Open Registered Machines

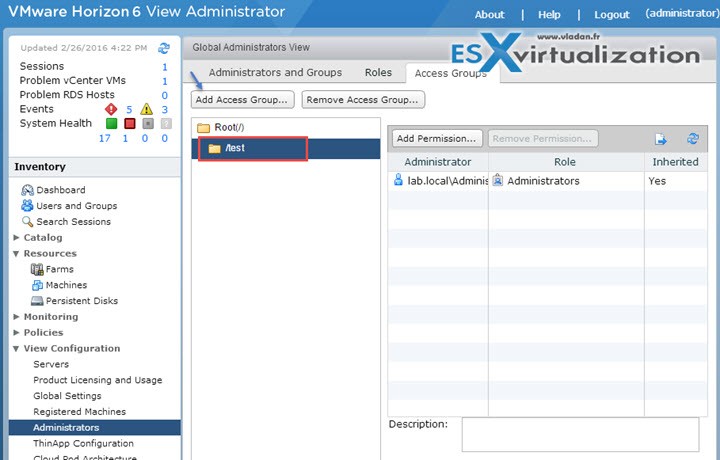79,412
